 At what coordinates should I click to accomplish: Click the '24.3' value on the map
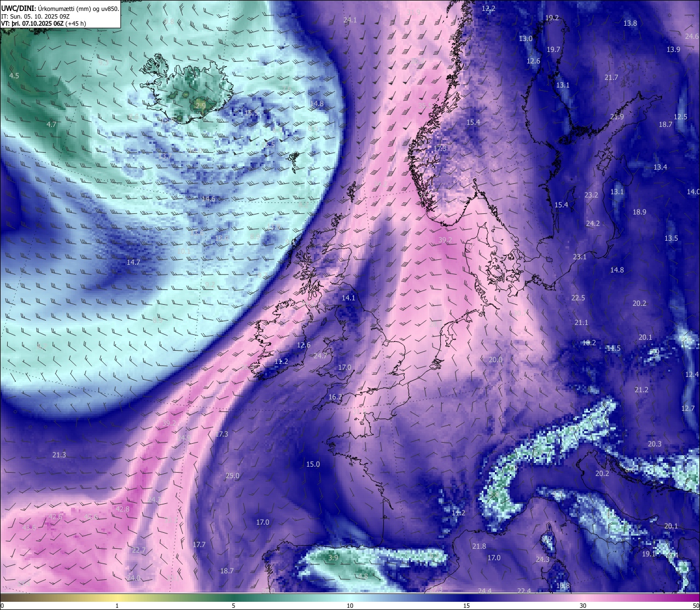pos(542,560)
